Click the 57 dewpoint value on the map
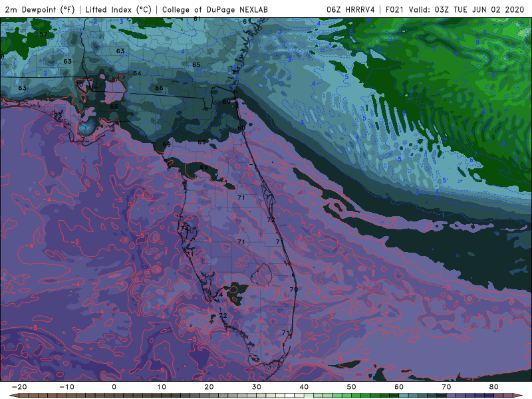The image size is (532, 399). (43, 35)
